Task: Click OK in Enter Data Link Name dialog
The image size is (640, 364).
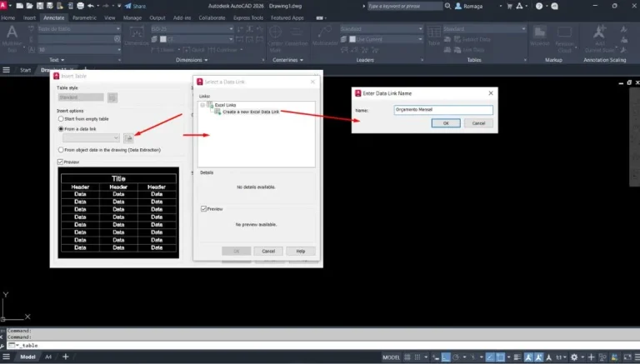Action: coord(446,123)
